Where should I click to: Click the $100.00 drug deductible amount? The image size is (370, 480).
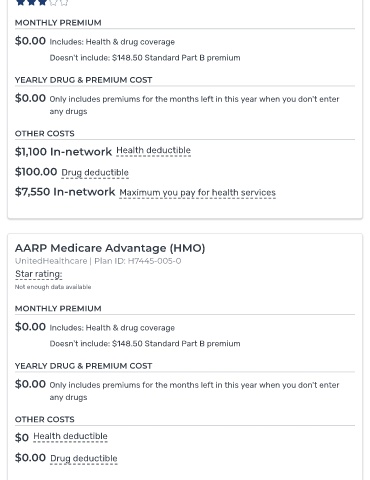pos(36,172)
